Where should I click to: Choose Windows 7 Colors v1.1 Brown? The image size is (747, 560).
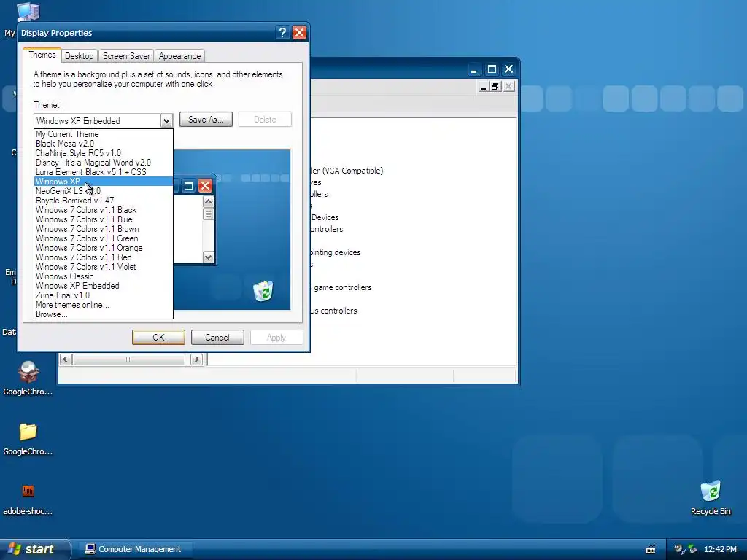104,229
